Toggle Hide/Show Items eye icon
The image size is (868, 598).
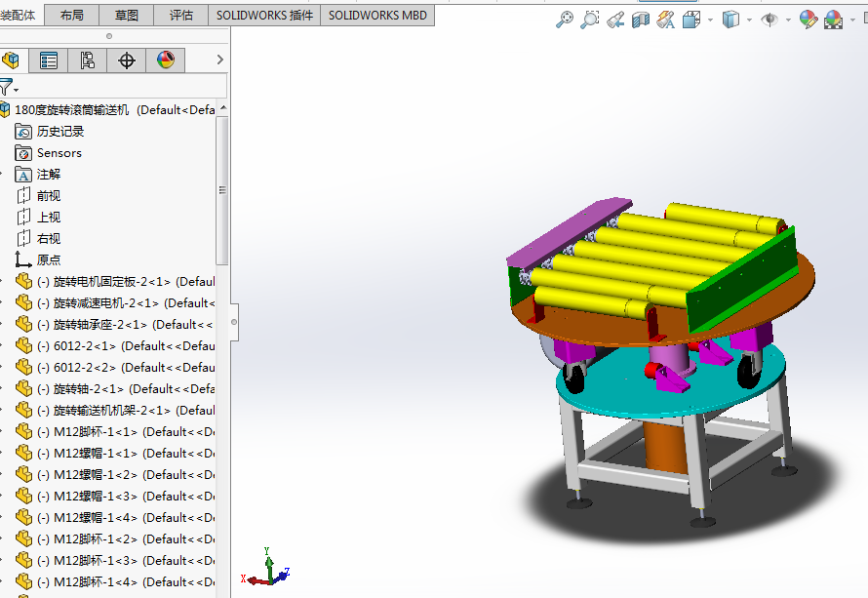[769, 20]
